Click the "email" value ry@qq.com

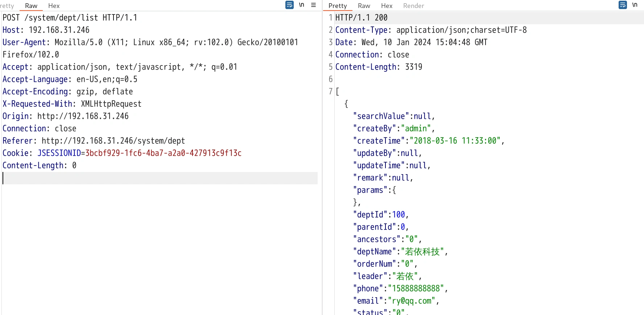coord(412,301)
